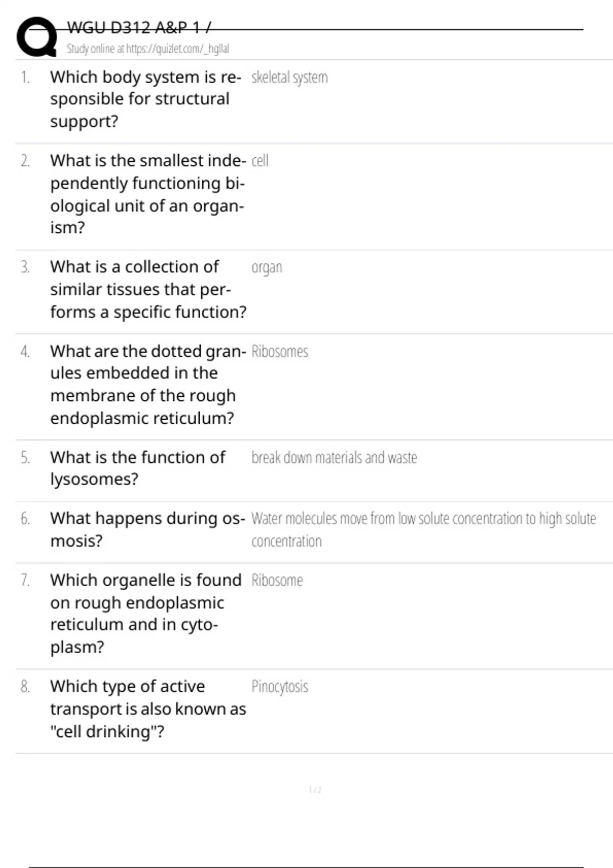Select the 'skeletal system' answer text
Screen dimensions: 613x868
(289, 78)
